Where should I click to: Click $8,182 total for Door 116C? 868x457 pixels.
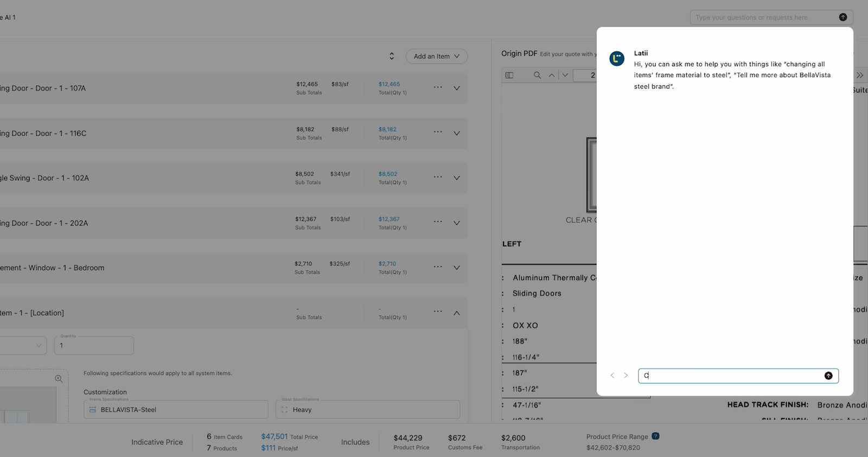tap(387, 129)
